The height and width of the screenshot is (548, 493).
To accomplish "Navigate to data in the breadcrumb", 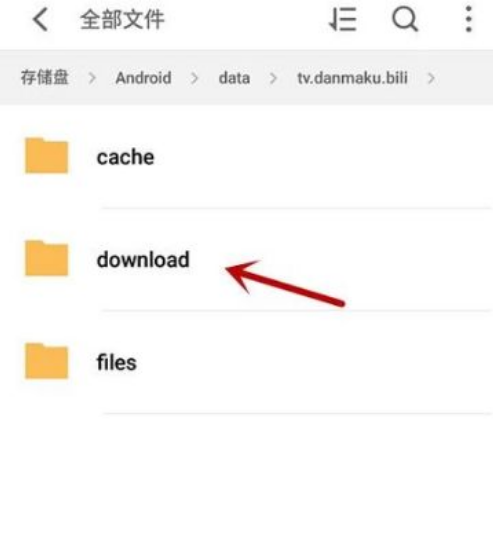I will click(234, 78).
